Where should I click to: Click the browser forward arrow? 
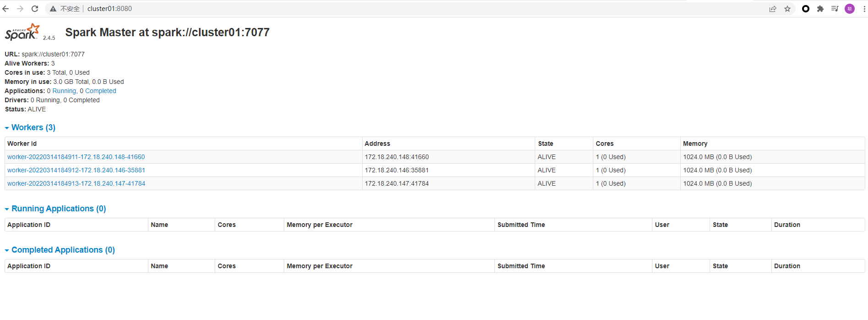click(x=20, y=9)
